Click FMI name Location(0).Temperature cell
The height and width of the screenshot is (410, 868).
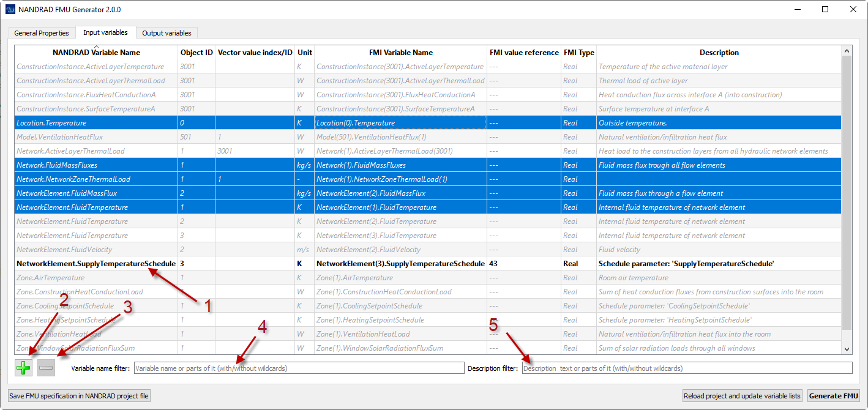coord(401,123)
